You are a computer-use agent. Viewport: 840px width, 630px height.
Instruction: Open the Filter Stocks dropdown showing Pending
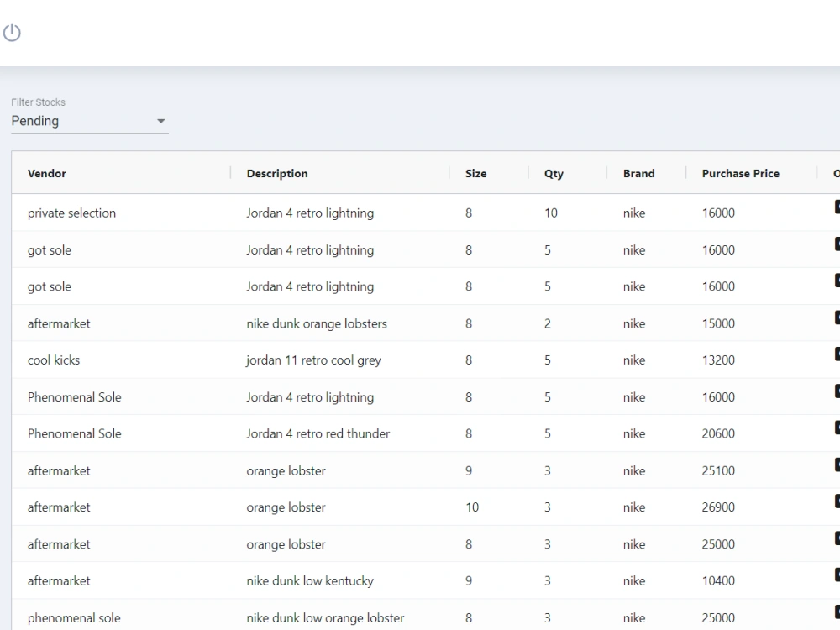coord(90,121)
